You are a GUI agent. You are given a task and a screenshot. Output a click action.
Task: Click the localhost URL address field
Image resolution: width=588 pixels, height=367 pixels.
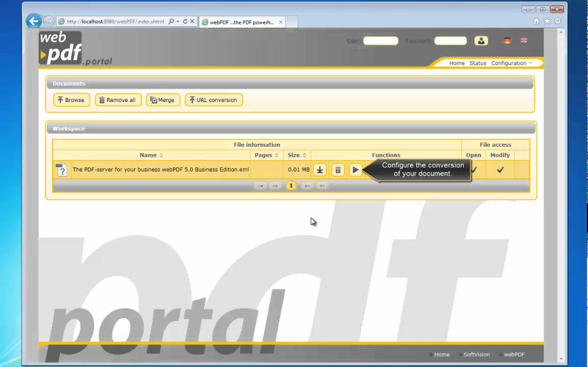[x=116, y=21]
